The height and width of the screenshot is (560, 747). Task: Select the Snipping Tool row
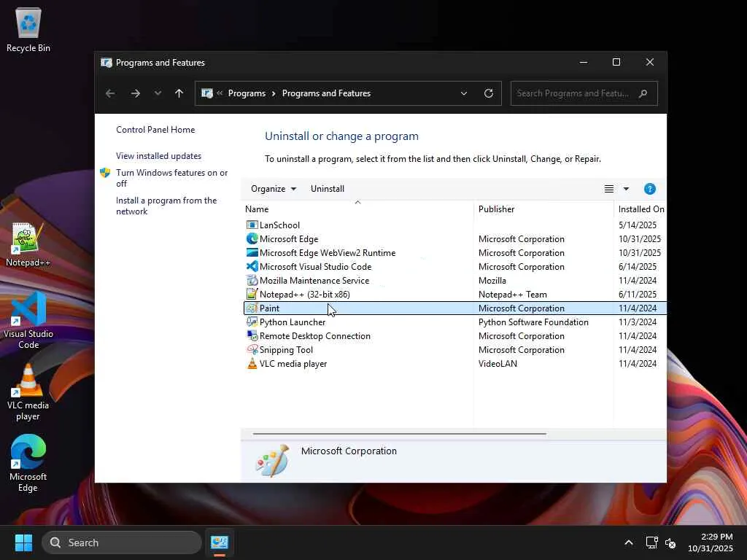point(455,349)
